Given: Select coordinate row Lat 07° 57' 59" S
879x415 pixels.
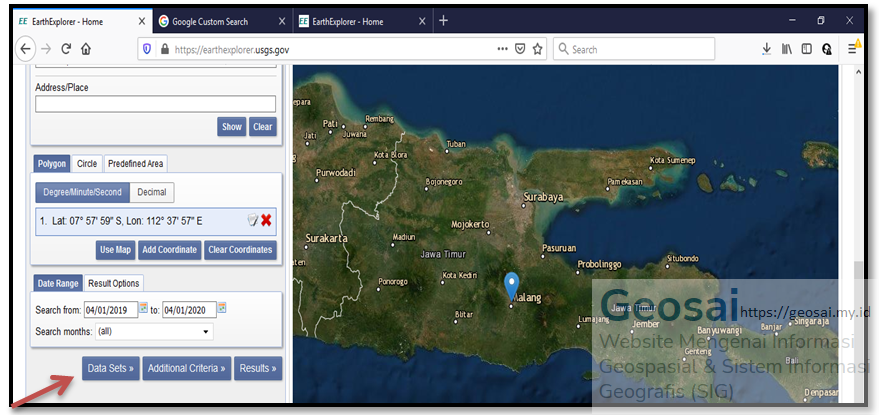Looking at the screenshot, I should click(x=156, y=221).
